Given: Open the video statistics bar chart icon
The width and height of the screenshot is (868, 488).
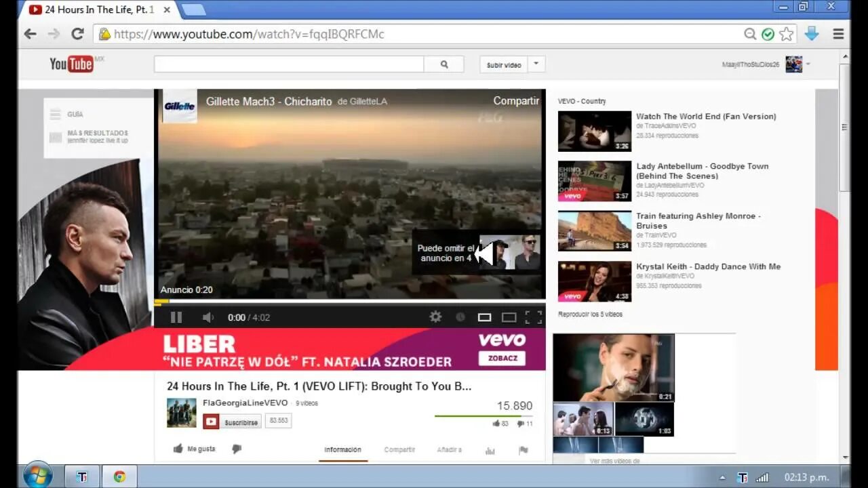Looking at the screenshot, I should (x=490, y=450).
